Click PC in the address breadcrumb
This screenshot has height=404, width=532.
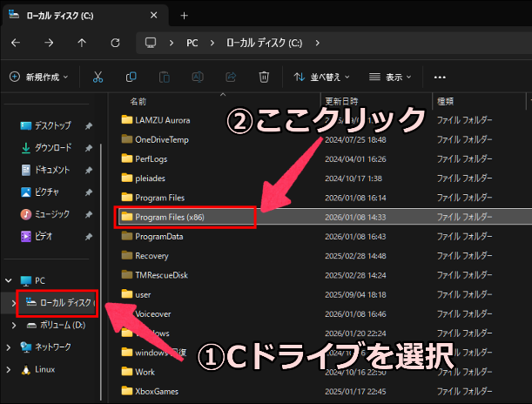tap(192, 43)
